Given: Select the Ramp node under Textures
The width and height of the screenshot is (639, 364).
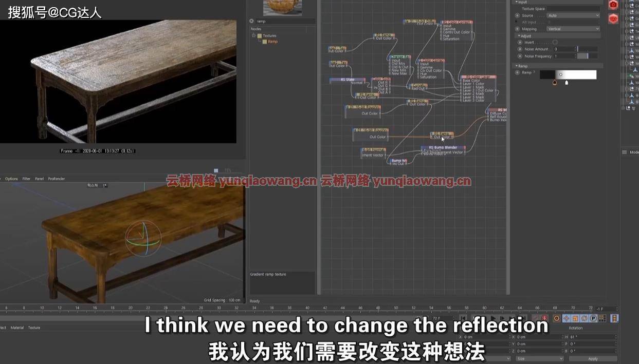Looking at the screenshot, I should (x=273, y=42).
